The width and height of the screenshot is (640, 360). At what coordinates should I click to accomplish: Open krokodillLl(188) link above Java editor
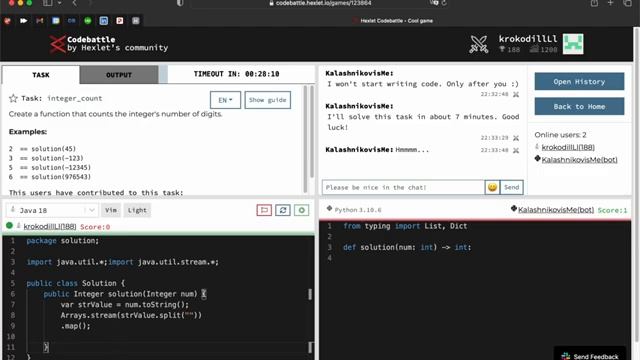50,226
